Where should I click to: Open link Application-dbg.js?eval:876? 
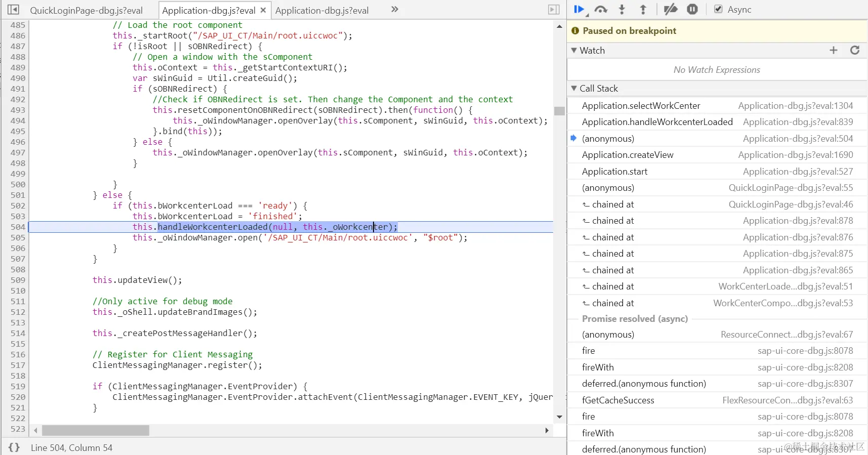798,237
